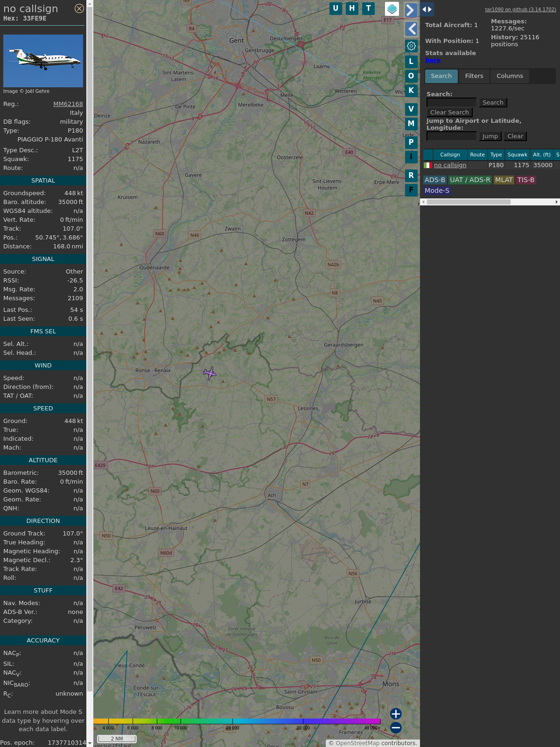560x747 pixels.
Task: Click the settings gear icon
Action: (x=411, y=46)
